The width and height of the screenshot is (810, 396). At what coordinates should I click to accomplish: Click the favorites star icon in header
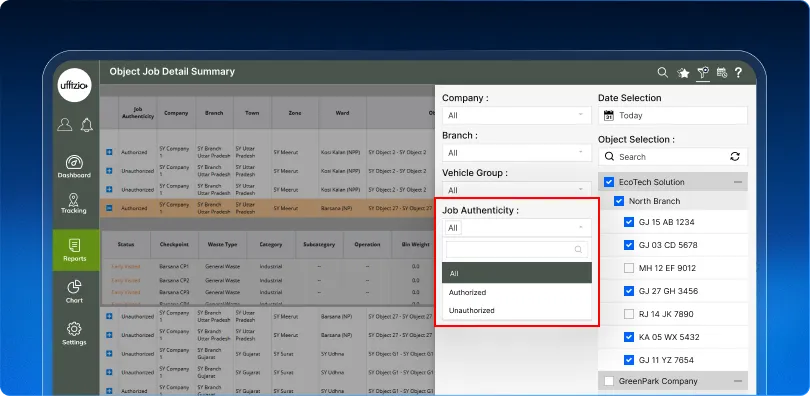683,73
